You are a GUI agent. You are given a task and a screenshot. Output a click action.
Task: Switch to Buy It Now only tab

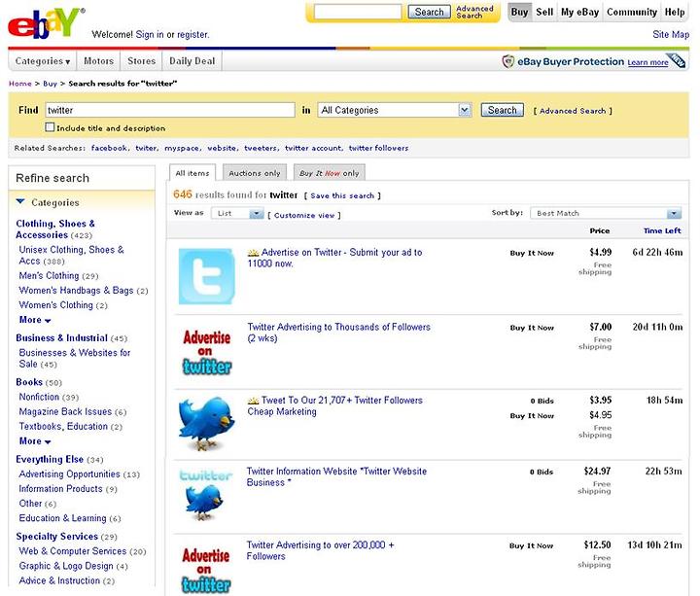[330, 173]
